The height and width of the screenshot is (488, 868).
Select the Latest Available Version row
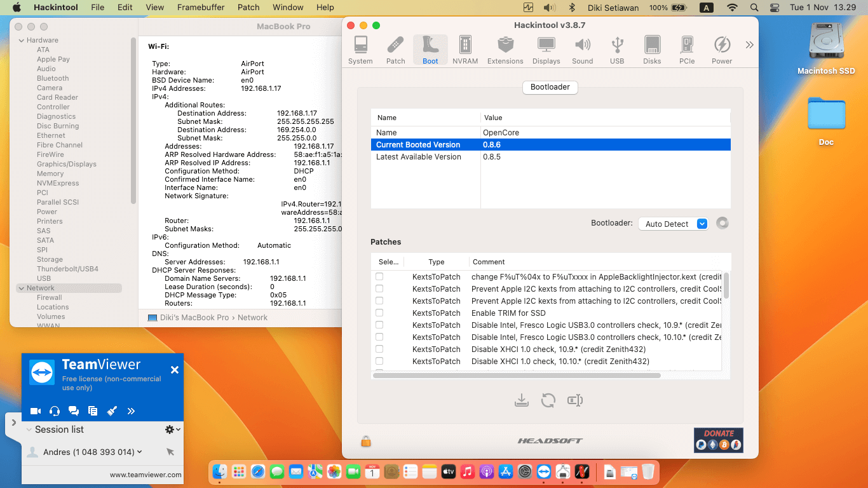coord(445,156)
